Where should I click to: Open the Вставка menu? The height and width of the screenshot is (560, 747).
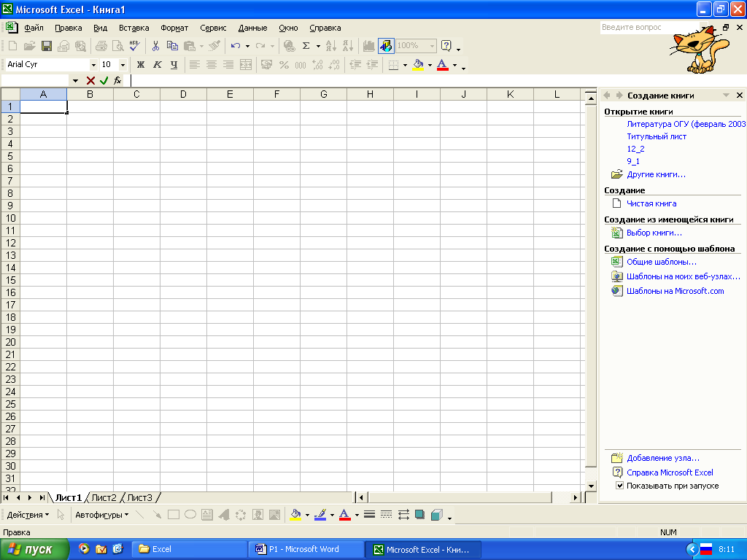[134, 28]
